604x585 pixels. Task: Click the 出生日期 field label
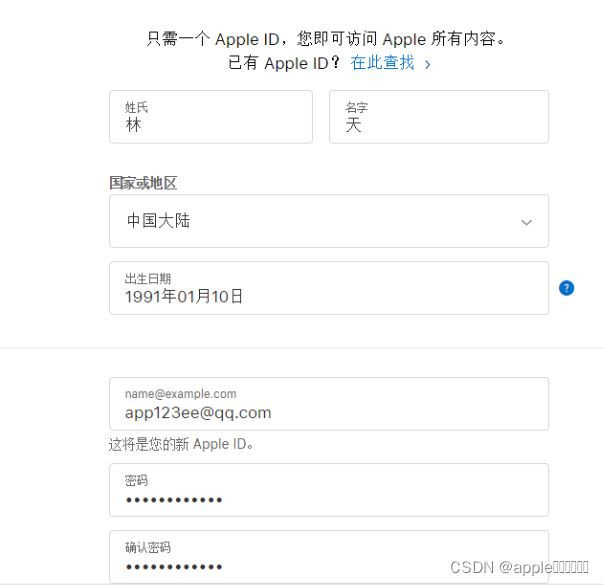[x=148, y=278]
